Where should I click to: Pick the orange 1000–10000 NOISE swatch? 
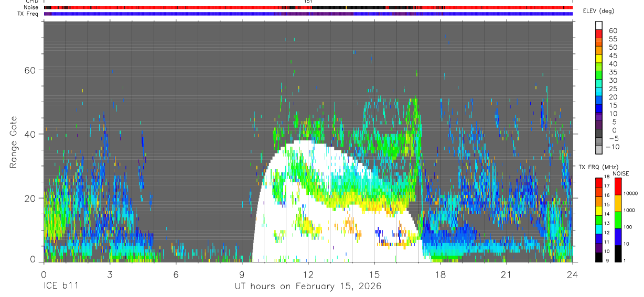coord(617,203)
